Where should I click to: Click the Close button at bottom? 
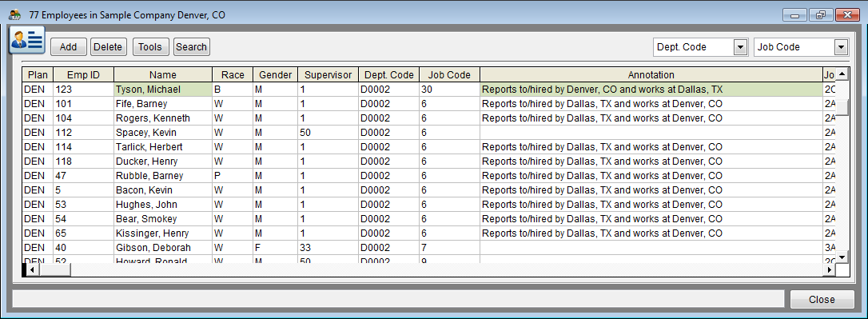tap(822, 300)
